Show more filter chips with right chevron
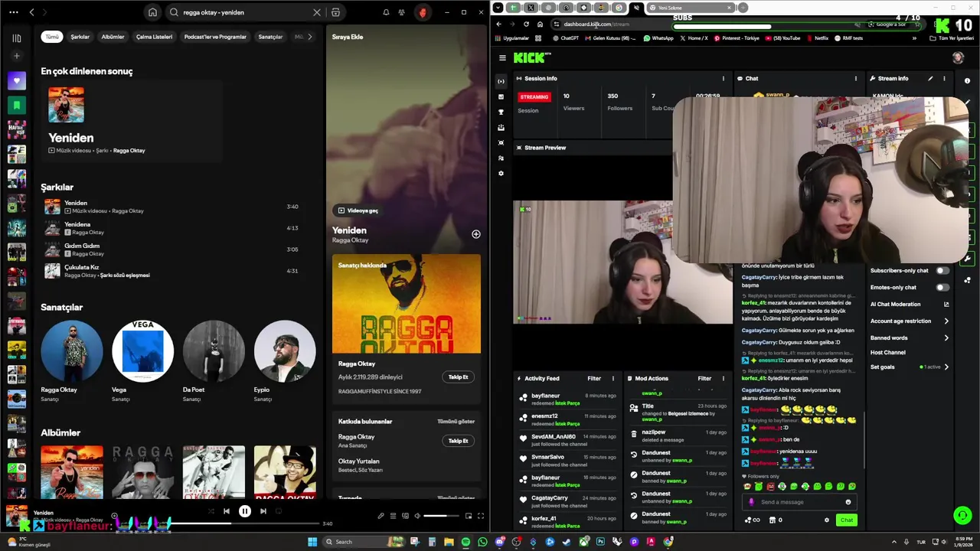Viewport: 980px width, 551px height. pos(309,37)
